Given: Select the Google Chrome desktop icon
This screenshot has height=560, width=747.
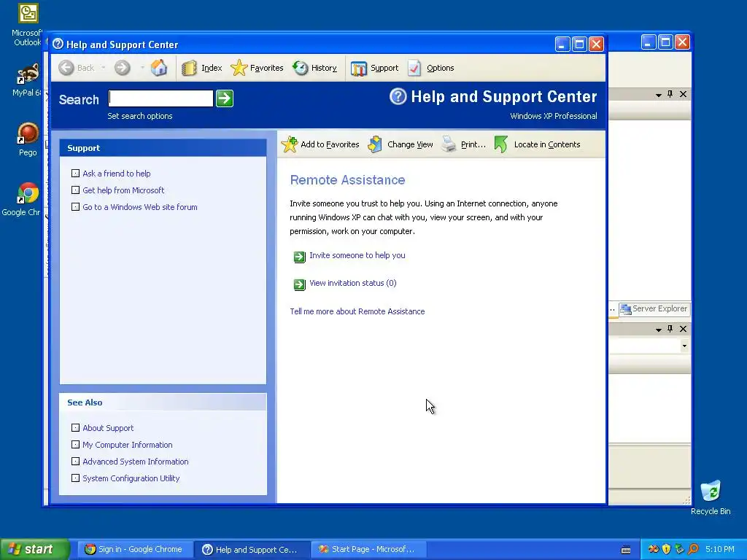Looking at the screenshot, I should coord(22,199).
